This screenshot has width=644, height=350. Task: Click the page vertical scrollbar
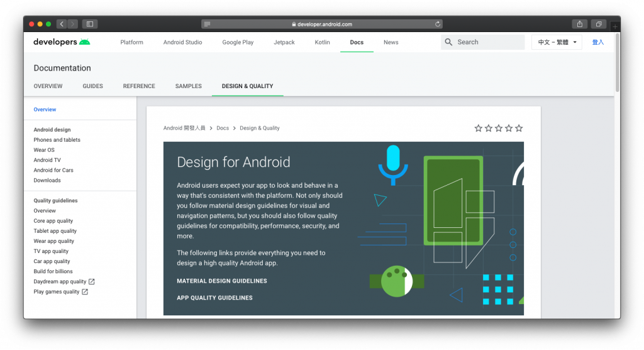click(618, 62)
